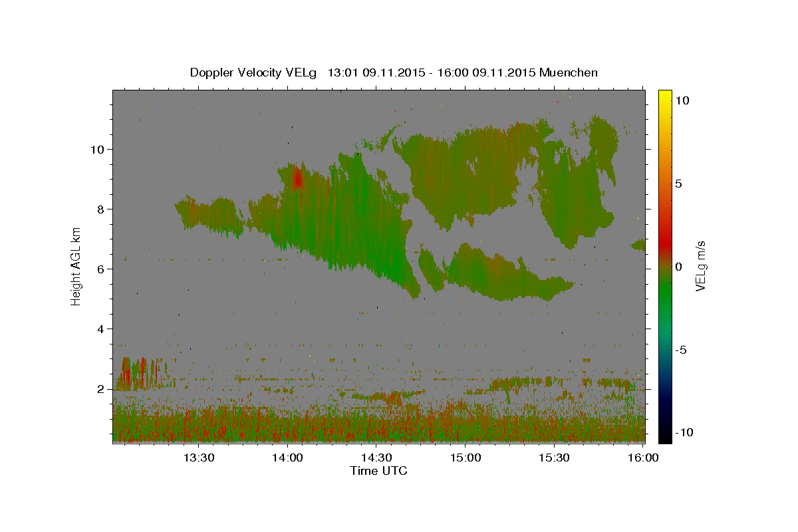Click the red velocity spot near 9 km

[297, 178]
